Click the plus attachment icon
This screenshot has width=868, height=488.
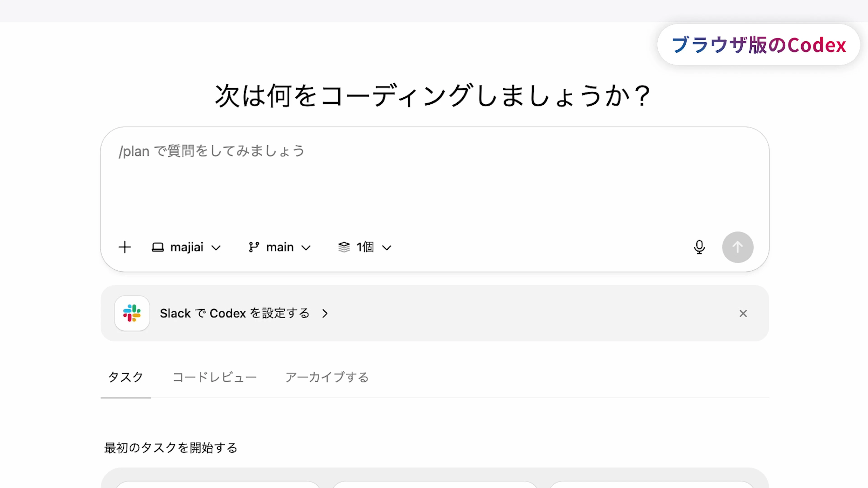(x=125, y=247)
